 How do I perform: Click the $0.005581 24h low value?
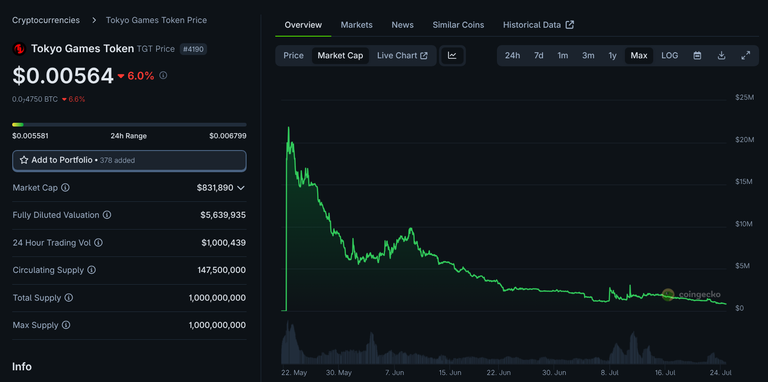(x=30, y=136)
